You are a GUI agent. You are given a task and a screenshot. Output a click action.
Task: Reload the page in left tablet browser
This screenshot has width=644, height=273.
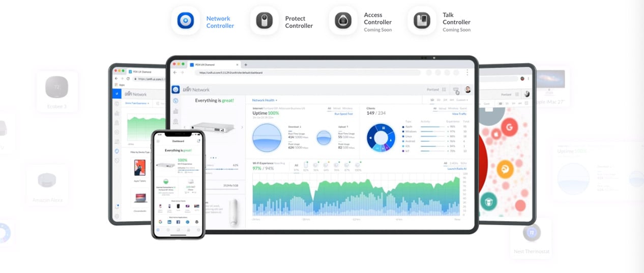(x=128, y=79)
